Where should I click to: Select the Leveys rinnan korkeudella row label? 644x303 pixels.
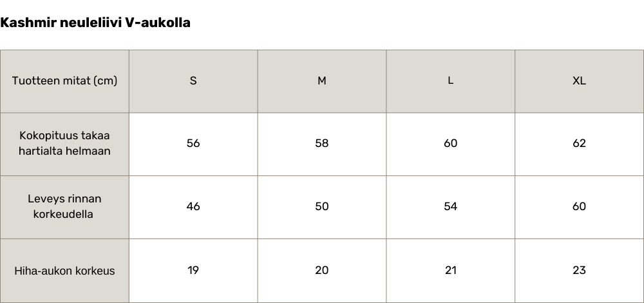(x=64, y=206)
